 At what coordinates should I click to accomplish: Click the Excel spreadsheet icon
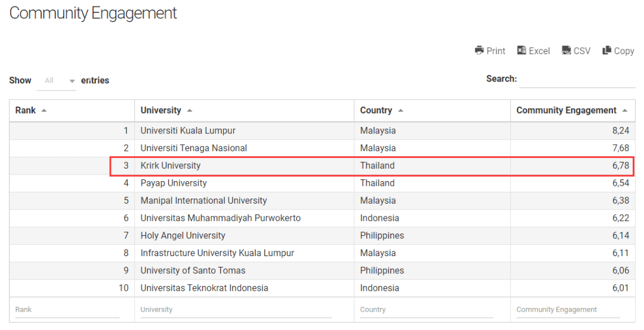pos(522,51)
